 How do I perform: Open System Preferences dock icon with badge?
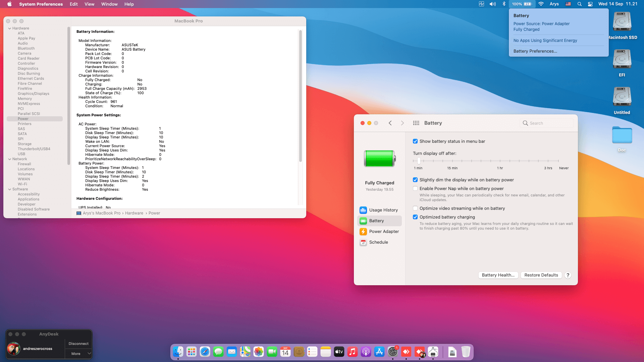coord(393,352)
